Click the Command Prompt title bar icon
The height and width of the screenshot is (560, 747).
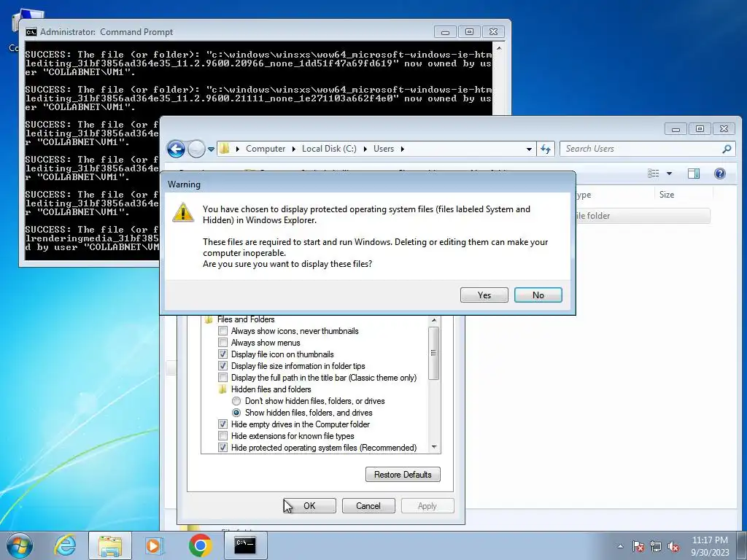pyautogui.click(x=31, y=32)
